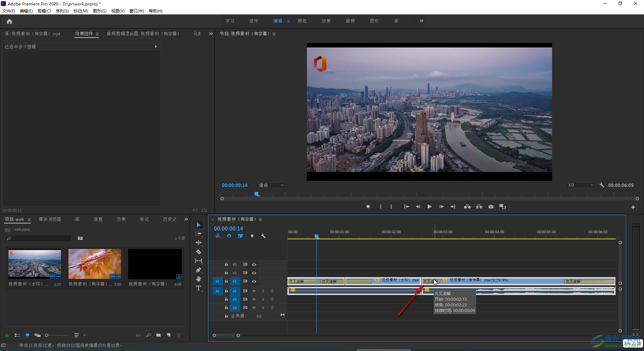This screenshot has width=644, height=351.
Task: Open program monitor panel menu
Action: coord(274,34)
